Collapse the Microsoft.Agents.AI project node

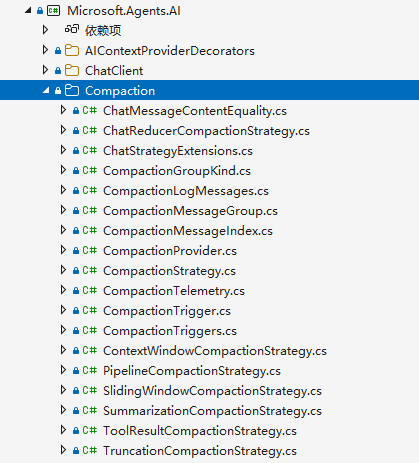28,11
